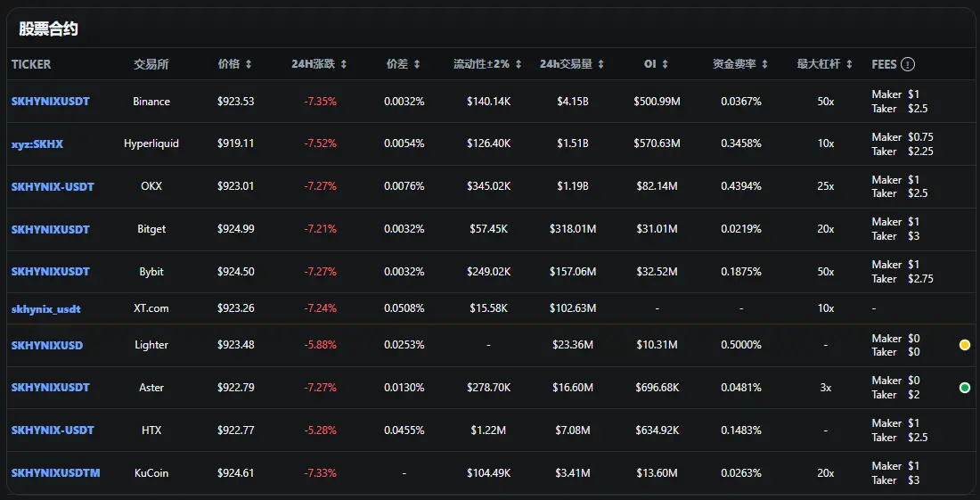Screen dimensions: 980x500
Task: Select the KuCoin exchange cell
Action: 151,473
